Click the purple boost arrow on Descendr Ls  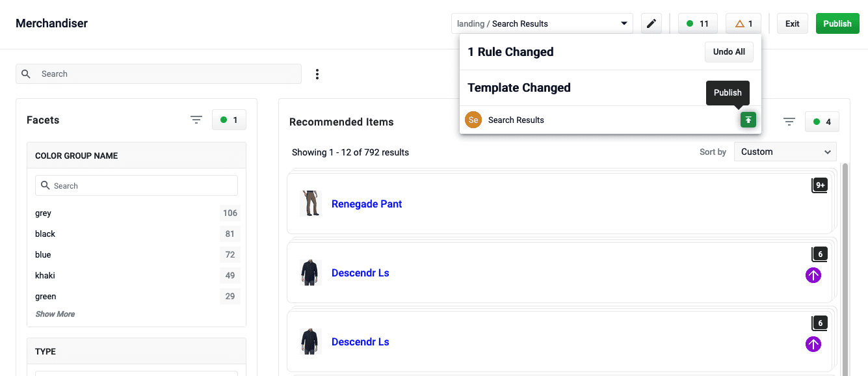(813, 275)
